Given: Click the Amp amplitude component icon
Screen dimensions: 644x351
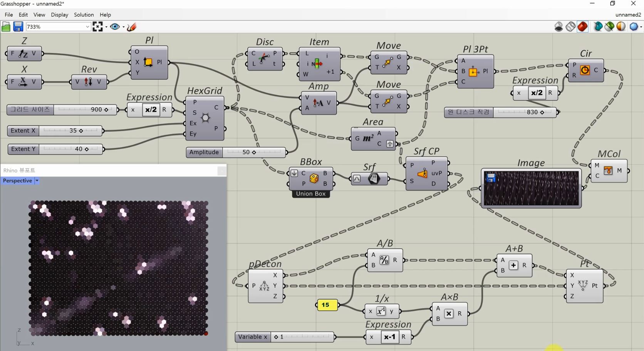Looking at the screenshot, I should point(318,103).
